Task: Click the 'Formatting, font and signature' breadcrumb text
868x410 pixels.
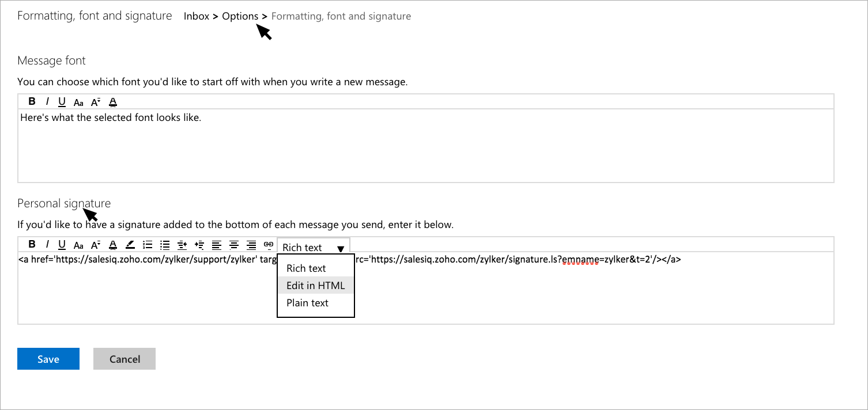Action: 341,16
